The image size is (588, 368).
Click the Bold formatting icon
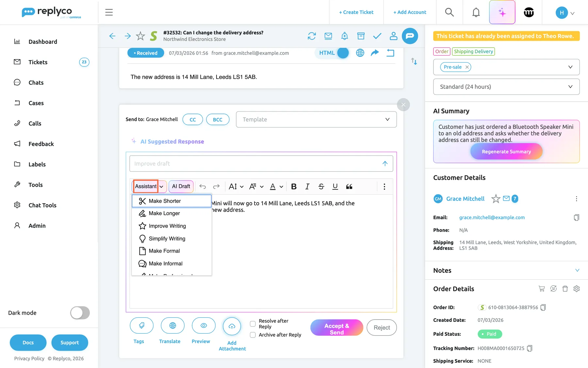tap(294, 186)
